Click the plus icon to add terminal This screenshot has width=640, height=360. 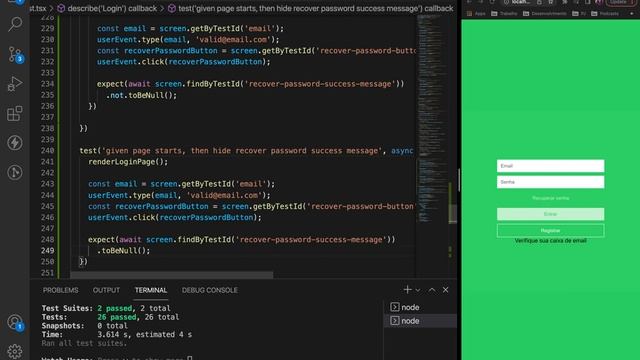[407, 290]
